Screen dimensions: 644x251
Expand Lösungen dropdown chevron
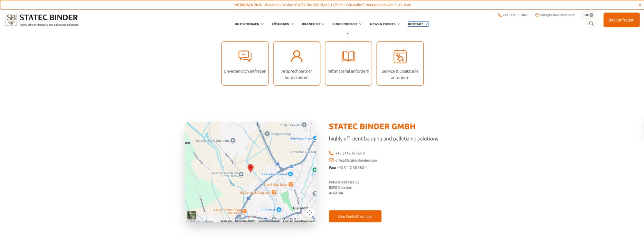click(x=292, y=24)
